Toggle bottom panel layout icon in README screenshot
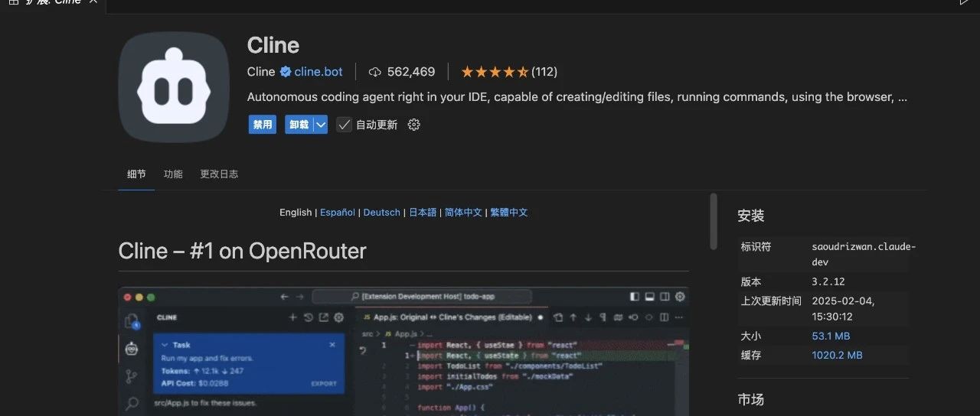Image resolution: width=980 pixels, height=416 pixels. [649, 297]
